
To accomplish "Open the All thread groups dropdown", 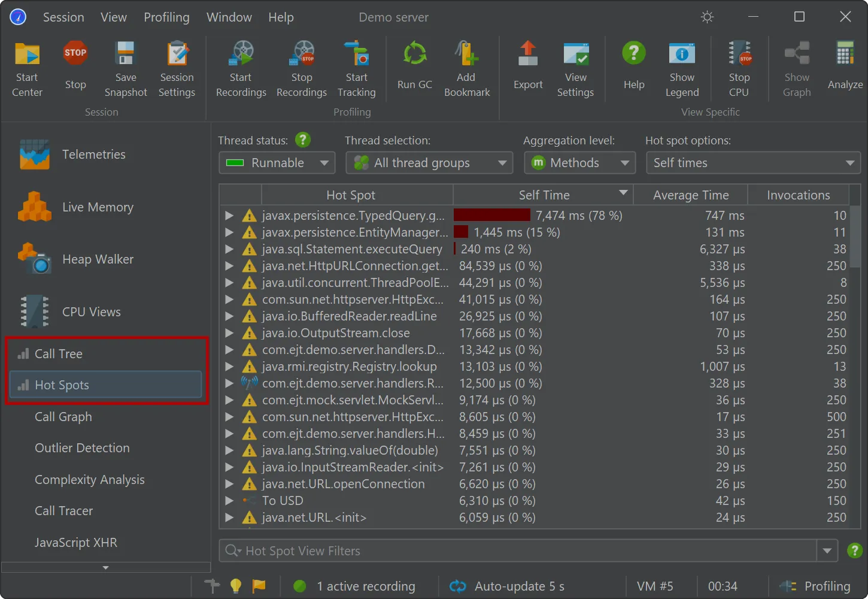I will [x=429, y=163].
